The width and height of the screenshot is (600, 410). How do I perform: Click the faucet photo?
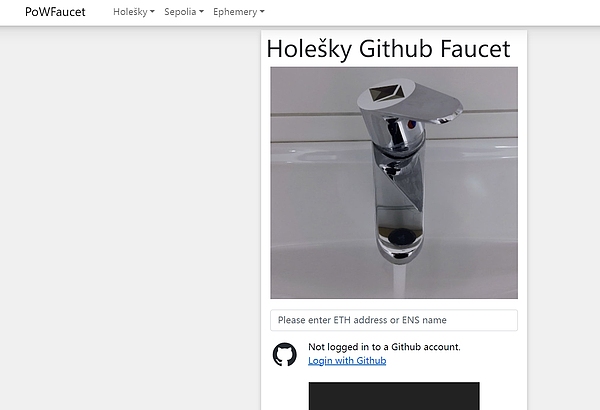[x=394, y=183]
